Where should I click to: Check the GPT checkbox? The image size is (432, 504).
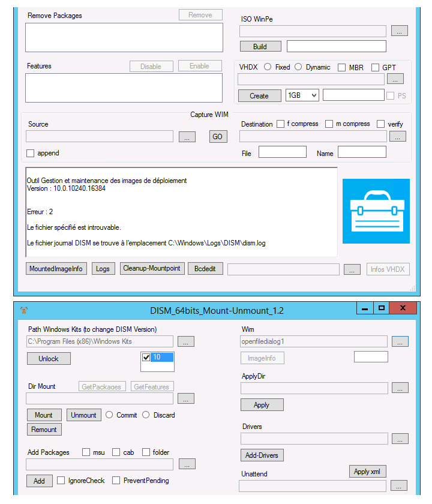pos(375,67)
